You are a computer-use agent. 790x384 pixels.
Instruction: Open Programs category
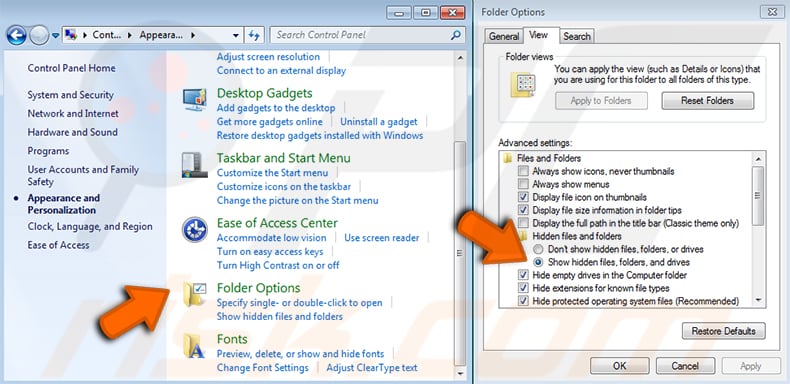tap(48, 151)
